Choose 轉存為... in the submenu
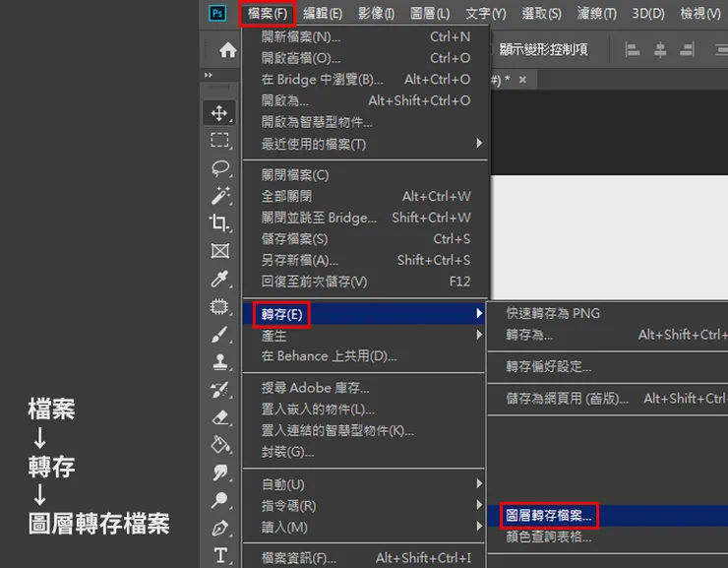Image resolution: width=728 pixels, height=568 pixels. click(x=608, y=335)
